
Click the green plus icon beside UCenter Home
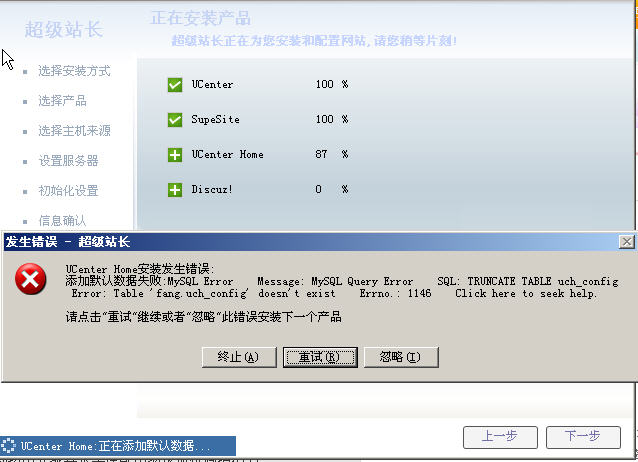tap(175, 155)
